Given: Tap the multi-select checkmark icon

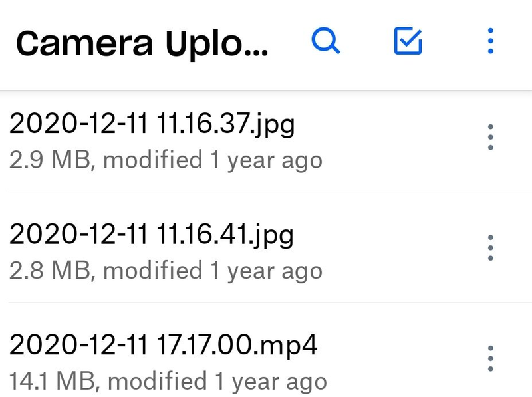Looking at the screenshot, I should click(408, 42).
